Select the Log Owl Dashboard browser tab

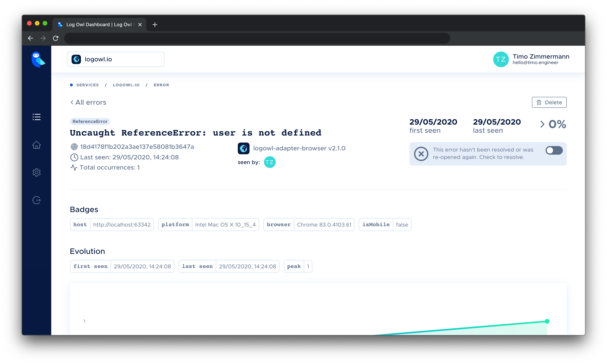99,25
